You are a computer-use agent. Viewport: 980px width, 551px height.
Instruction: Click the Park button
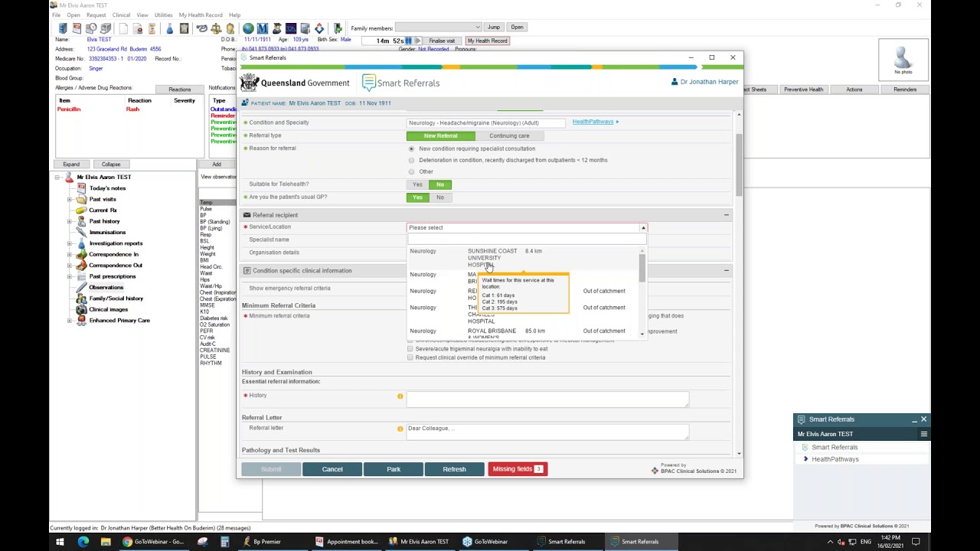click(x=394, y=469)
